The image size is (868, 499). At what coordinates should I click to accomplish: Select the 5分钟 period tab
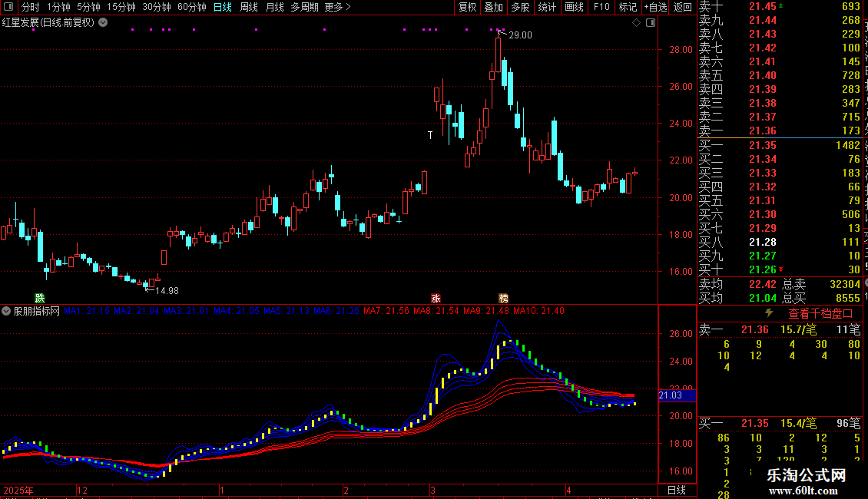pos(88,7)
